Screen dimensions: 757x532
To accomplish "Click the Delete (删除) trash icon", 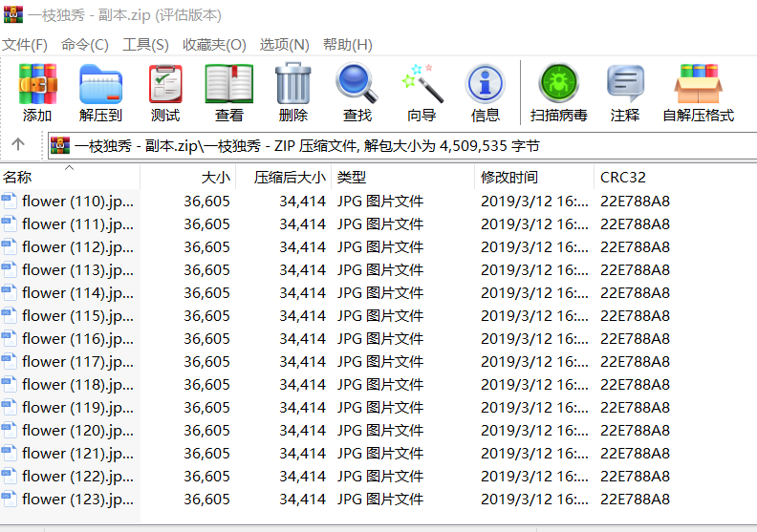I will 293,83.
